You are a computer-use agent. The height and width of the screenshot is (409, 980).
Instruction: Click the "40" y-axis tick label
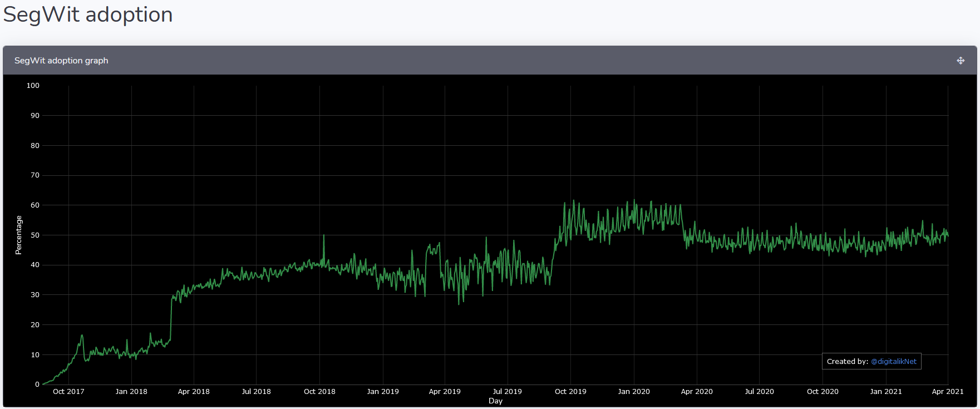coord(35,265)
